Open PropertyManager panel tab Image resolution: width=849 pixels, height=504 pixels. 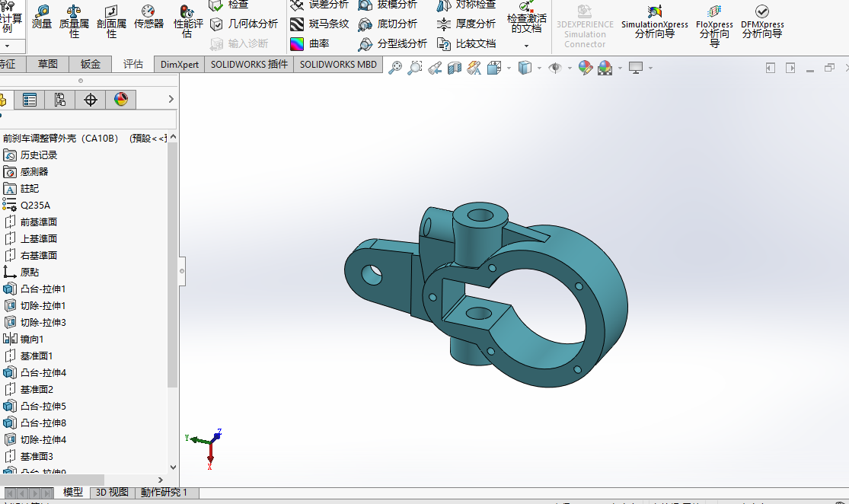tap(29, 100)
